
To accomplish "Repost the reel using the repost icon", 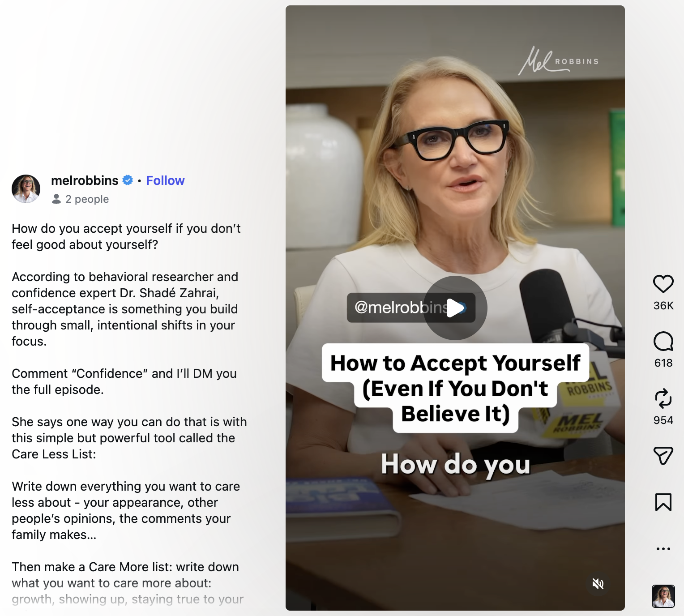I will (663, 398).
